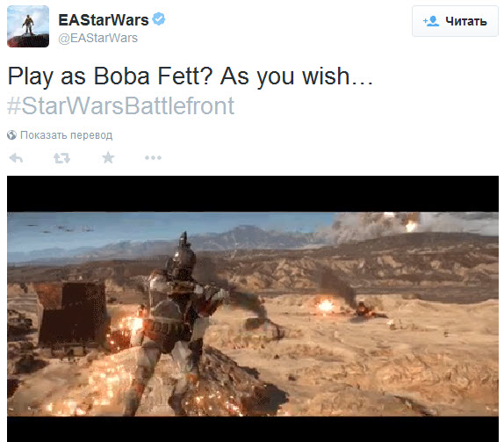Click the black letterbox bar above video
The height and width of the screenshot is (442, 504).
(x=253, y=193)
